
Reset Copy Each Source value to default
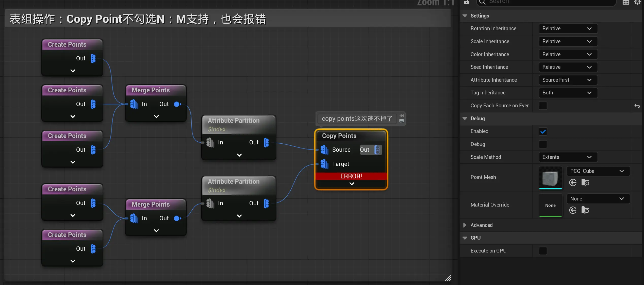[637, 106]
